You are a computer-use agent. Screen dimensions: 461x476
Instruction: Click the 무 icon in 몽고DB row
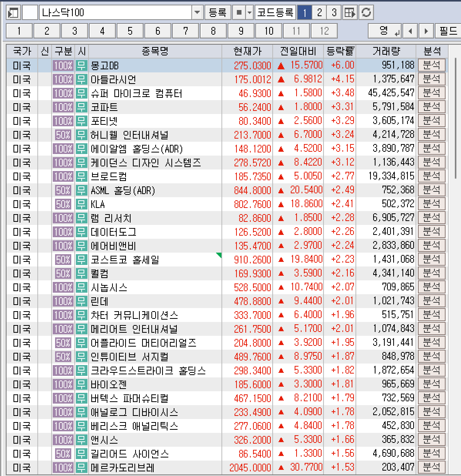click(x=81, y=65)
